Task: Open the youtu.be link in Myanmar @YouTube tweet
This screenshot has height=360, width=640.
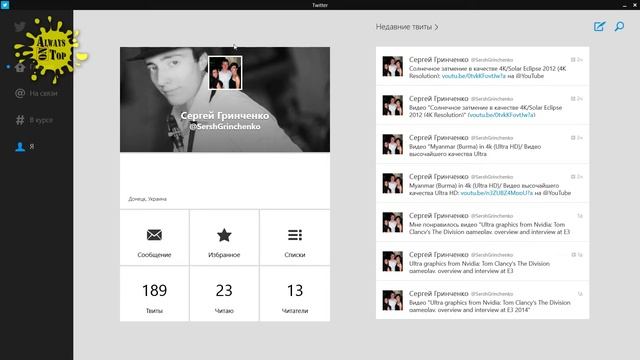Action: [497, 193]
